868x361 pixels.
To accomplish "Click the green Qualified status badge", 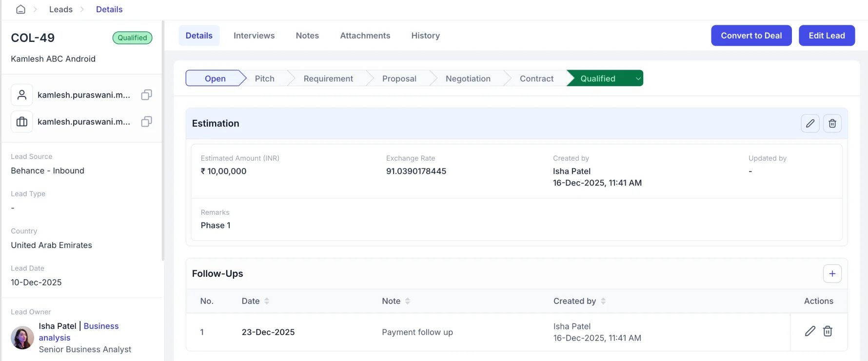I will [133, 38].
